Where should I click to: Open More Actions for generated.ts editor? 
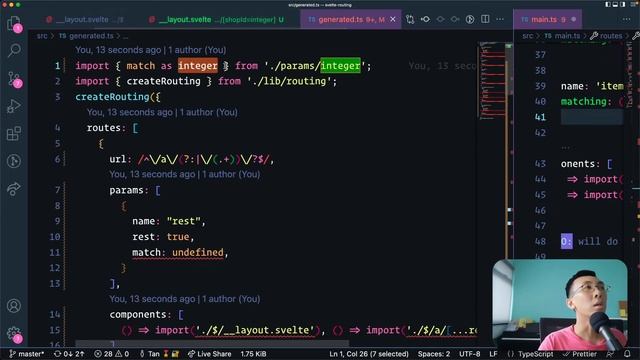click(500, 19)
